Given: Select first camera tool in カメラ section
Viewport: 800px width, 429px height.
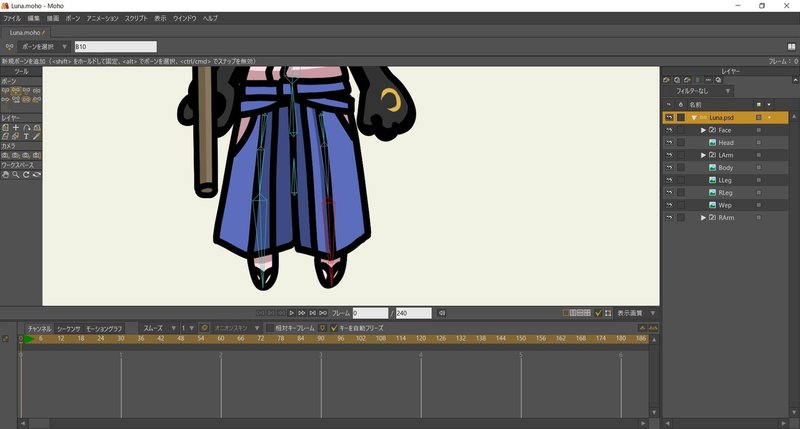Looking at the screenshot, I should pos(5,156).
